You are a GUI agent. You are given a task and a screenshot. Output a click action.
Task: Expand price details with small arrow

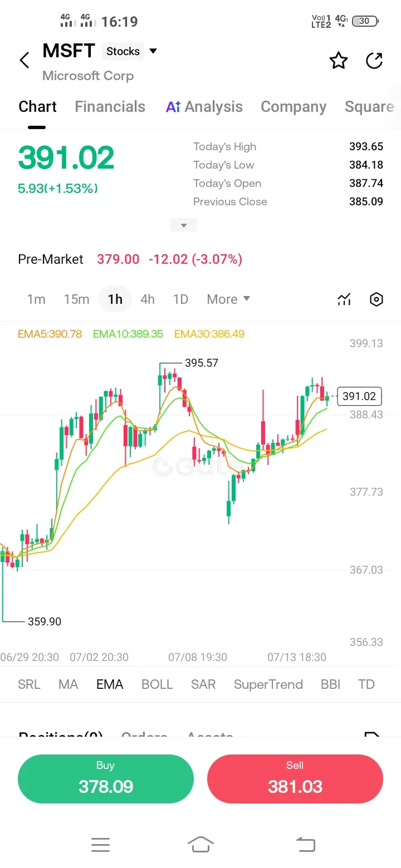point(184,225)
